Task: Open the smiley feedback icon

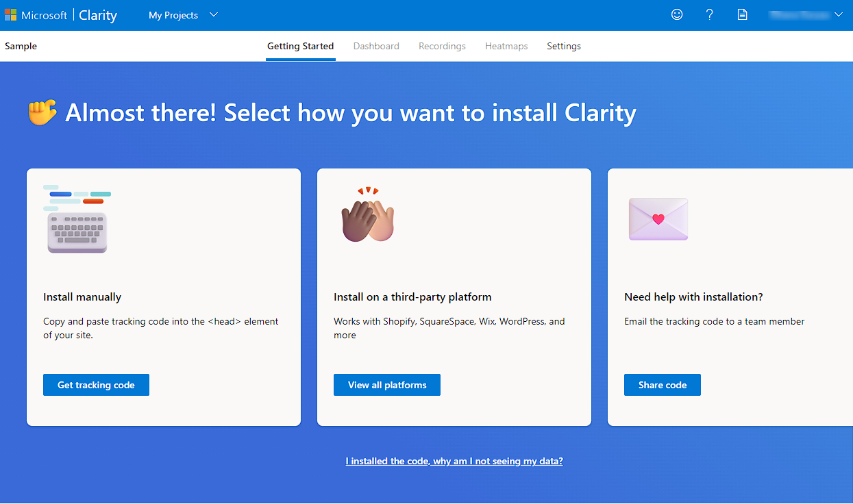Action: point(677,14)
